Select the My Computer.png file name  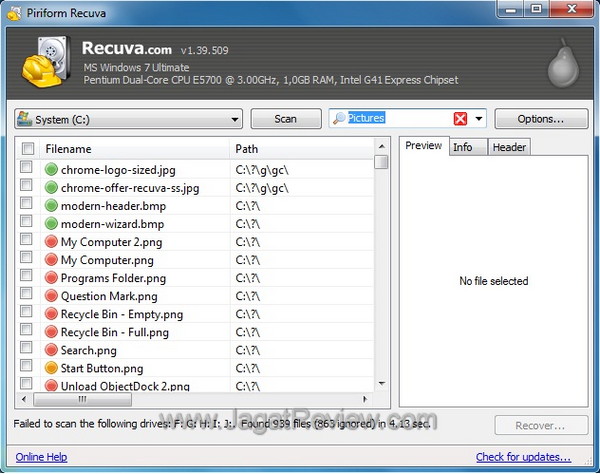[107, 260]
